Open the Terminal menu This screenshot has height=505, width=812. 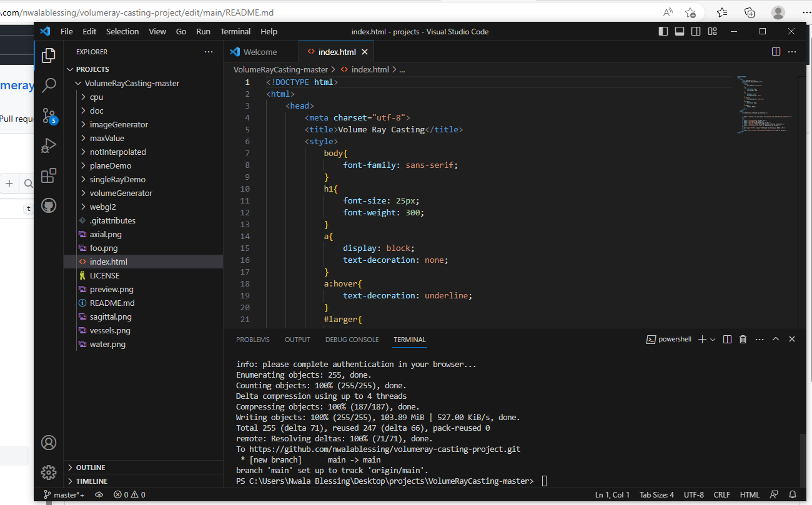point(235,31)
